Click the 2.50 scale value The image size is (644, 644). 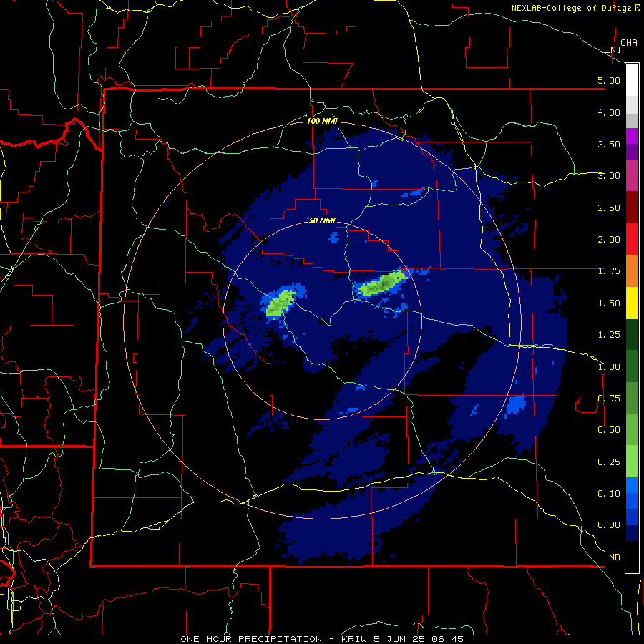click(x=609, y=208)
